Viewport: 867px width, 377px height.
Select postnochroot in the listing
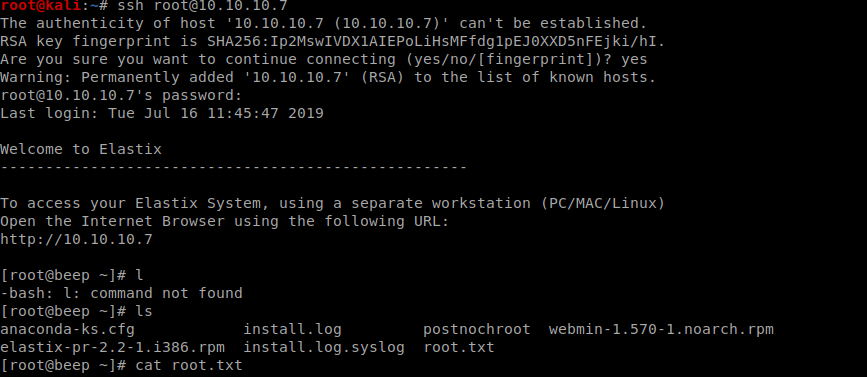(477, 330)
